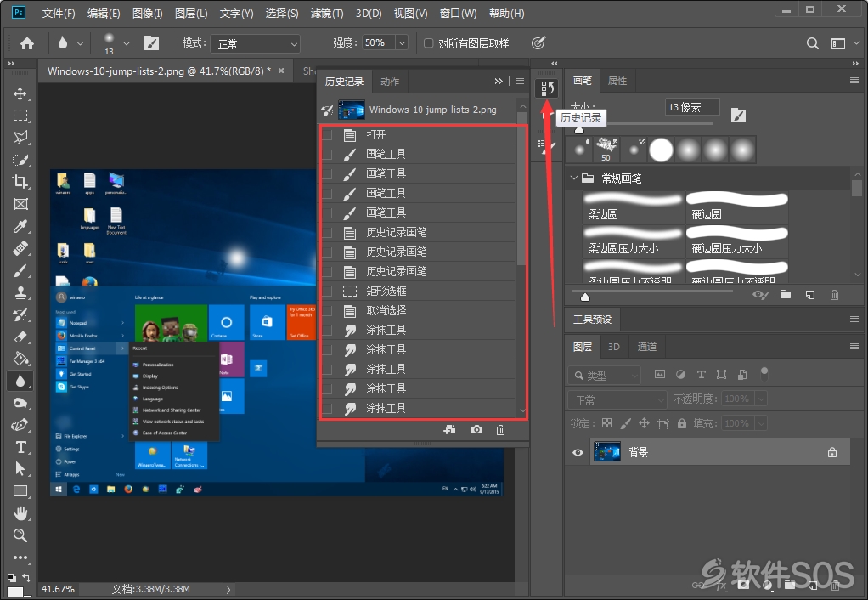Select the Zoom tool in toolbox
Viewport: 868px width, 600px height.
[20, 535]
